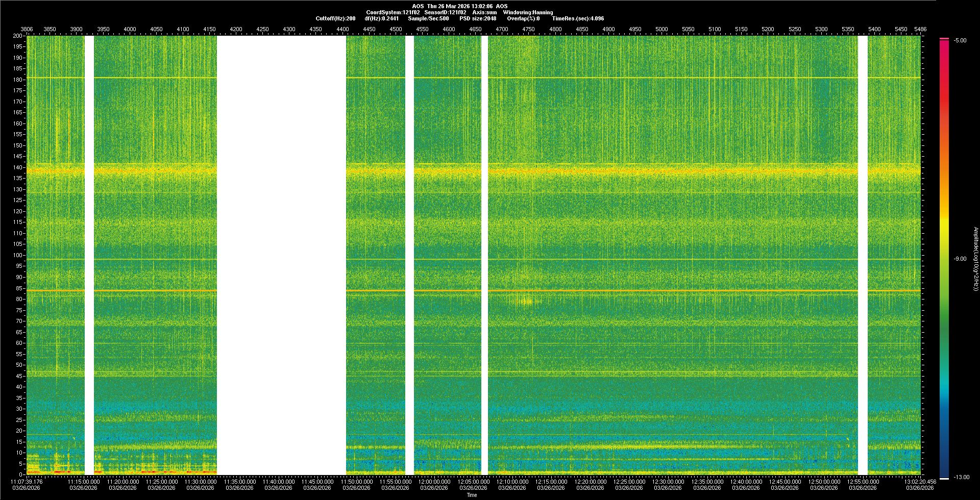Click the vertical Amplitude colorbar title
The image size is (980, 500).
tap(975, 259)
